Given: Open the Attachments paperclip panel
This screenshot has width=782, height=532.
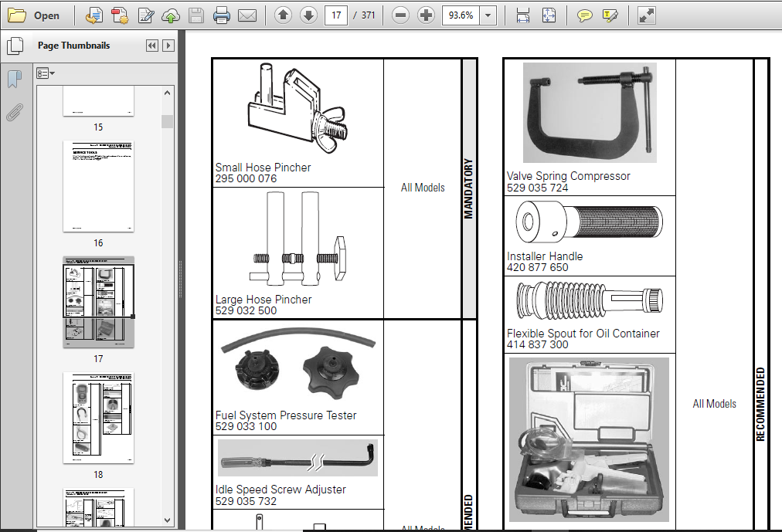Looking at the screenshot, I should pyautogui.click(x=15, y=113).
